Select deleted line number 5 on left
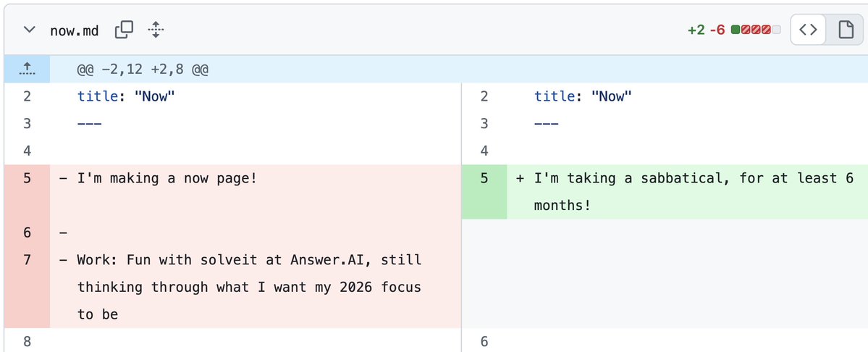 coord(27,178)
